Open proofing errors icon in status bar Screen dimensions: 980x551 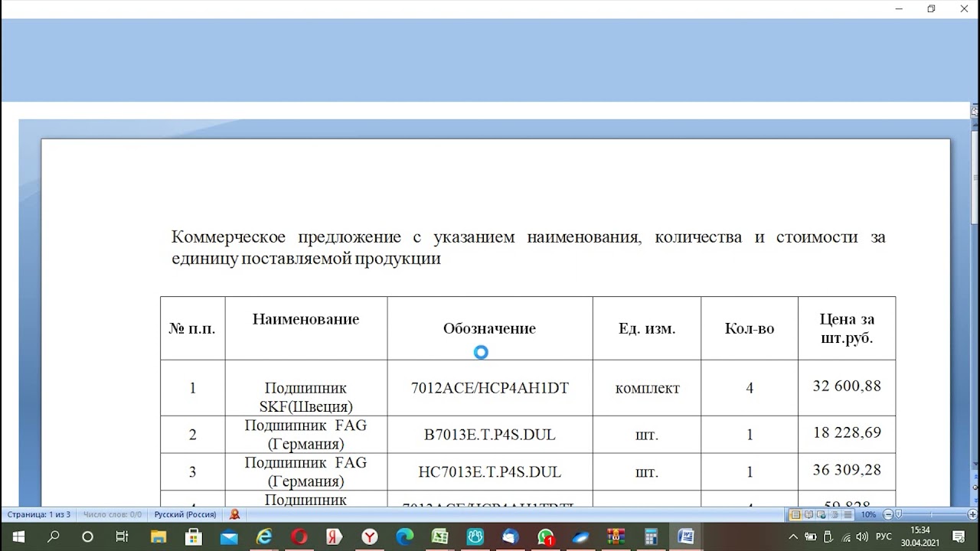coord(234,515)
